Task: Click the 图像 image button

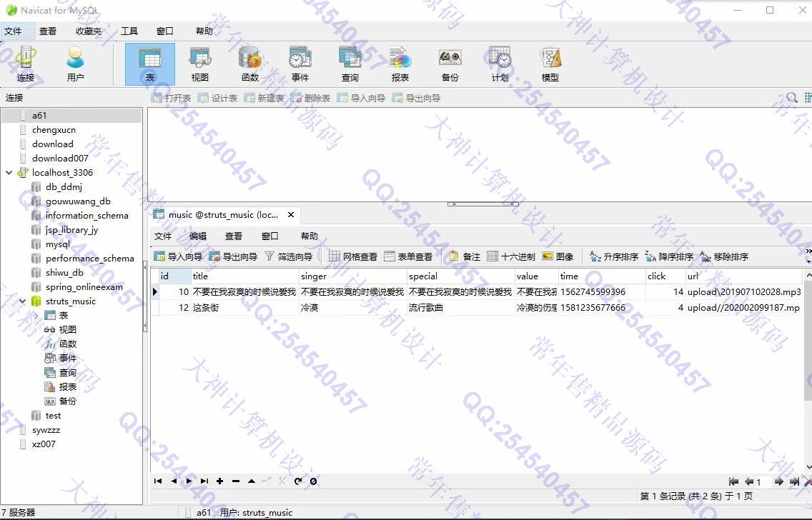Action: [558, 256]
